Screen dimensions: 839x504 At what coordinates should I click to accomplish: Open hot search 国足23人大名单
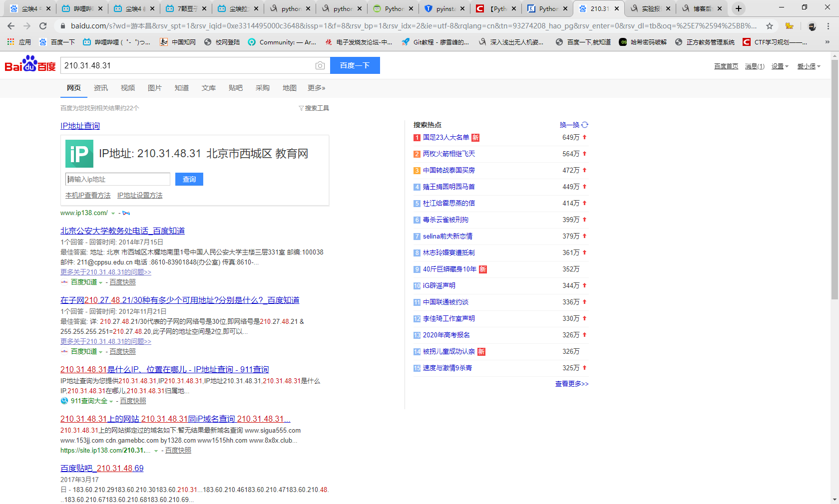click(446, 137)
